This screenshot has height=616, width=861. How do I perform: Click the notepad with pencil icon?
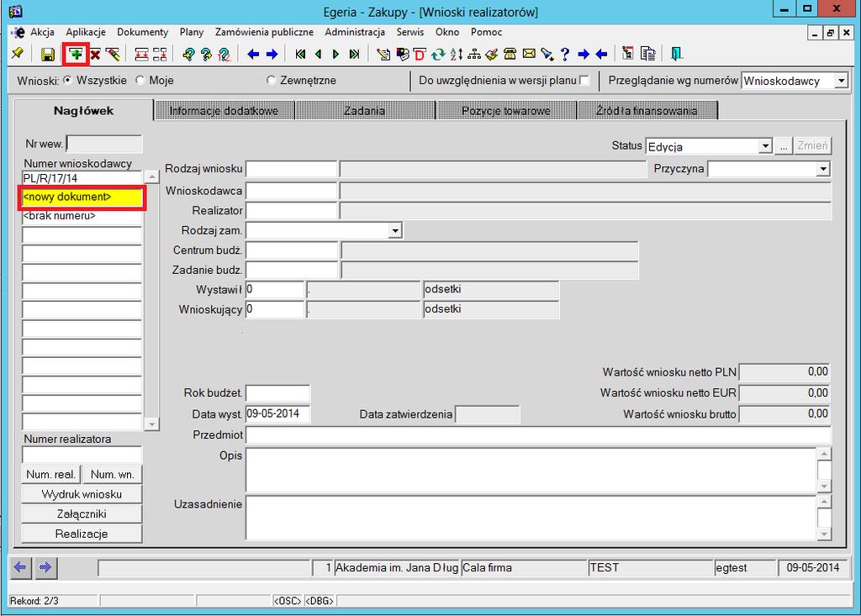tap(383, 54)
